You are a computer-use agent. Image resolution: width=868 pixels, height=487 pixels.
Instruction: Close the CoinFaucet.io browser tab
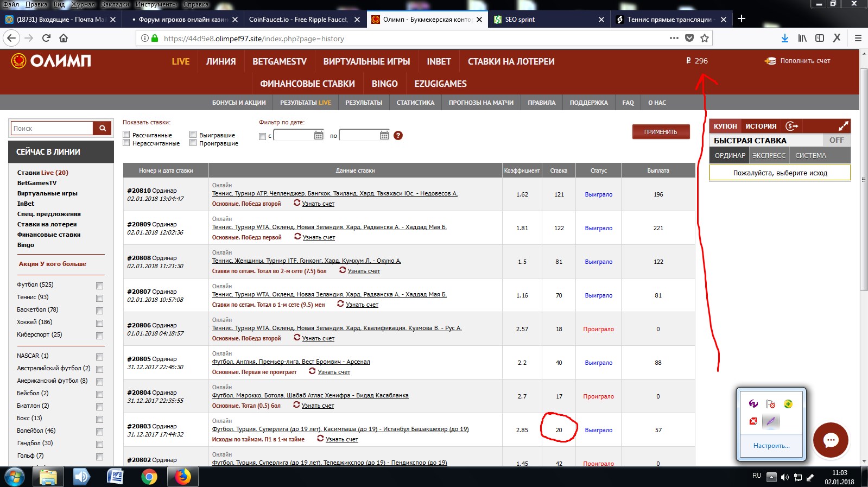pos(357,20)
